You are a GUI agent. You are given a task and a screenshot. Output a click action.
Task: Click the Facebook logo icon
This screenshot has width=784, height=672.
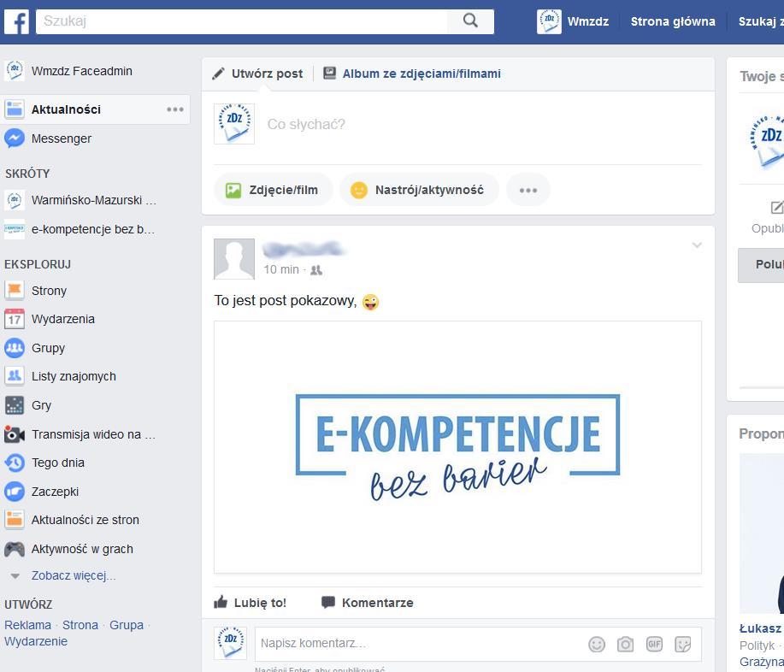tap(16, 21)
